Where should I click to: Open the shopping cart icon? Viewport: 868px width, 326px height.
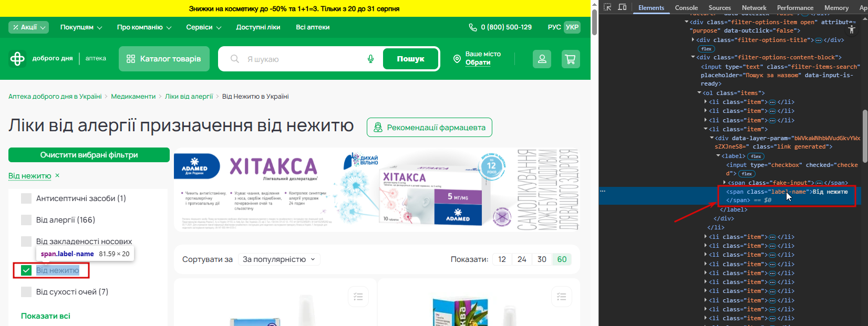click(x=570, y=59)
